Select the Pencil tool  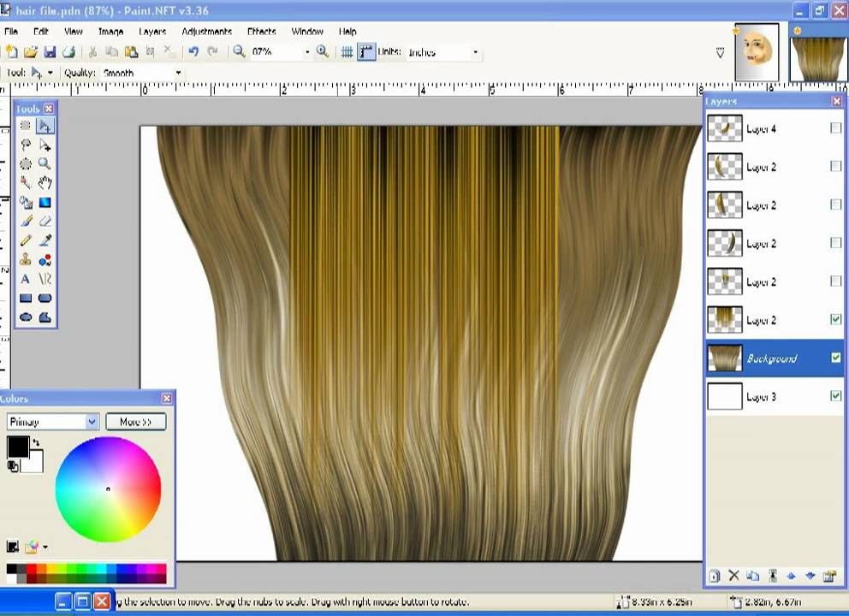coord(26,240)
